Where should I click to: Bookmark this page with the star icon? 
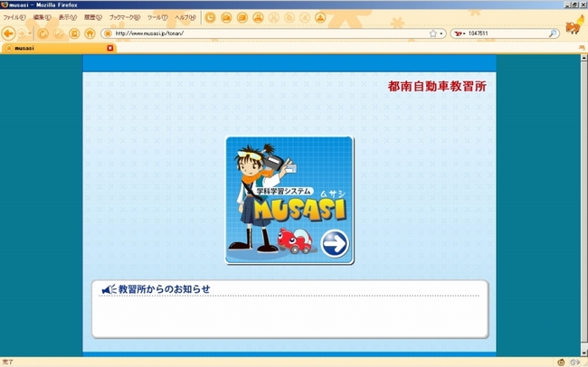432,33
